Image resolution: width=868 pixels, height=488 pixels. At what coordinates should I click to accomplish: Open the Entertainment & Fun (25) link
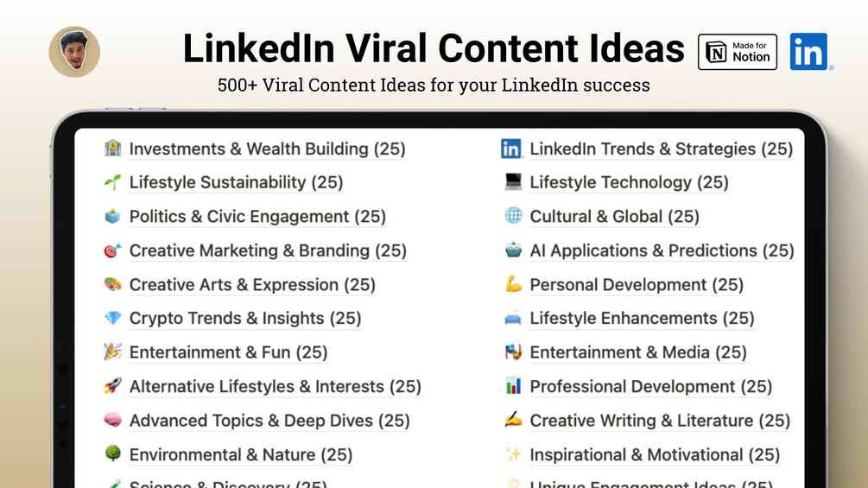pos(228,352)
